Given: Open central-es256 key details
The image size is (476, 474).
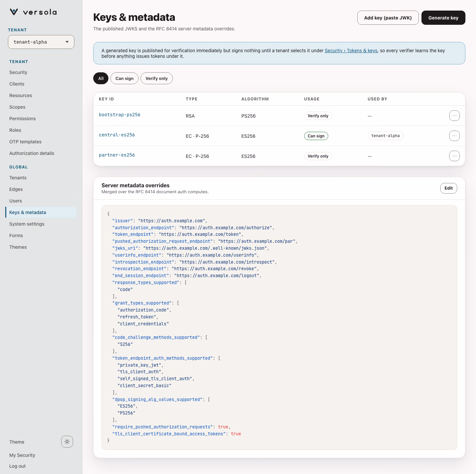Looking at the screenshot, I should click(x=117, y=135).
